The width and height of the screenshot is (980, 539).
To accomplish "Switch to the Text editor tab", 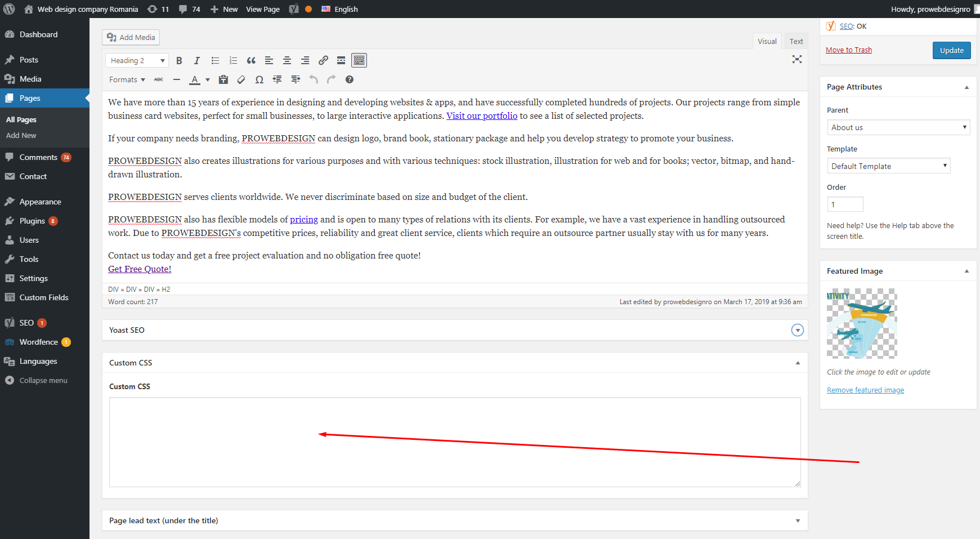I will pyautogui.click(x=796, y=41).
